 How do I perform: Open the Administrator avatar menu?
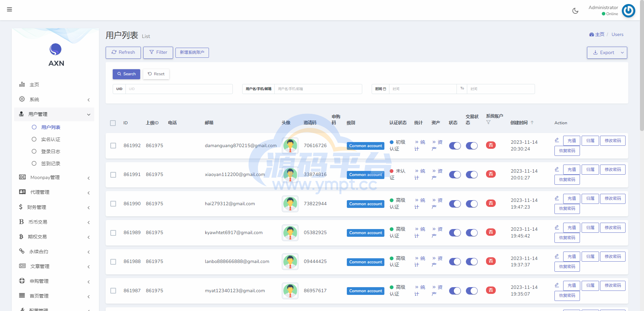tap(628, 11)
